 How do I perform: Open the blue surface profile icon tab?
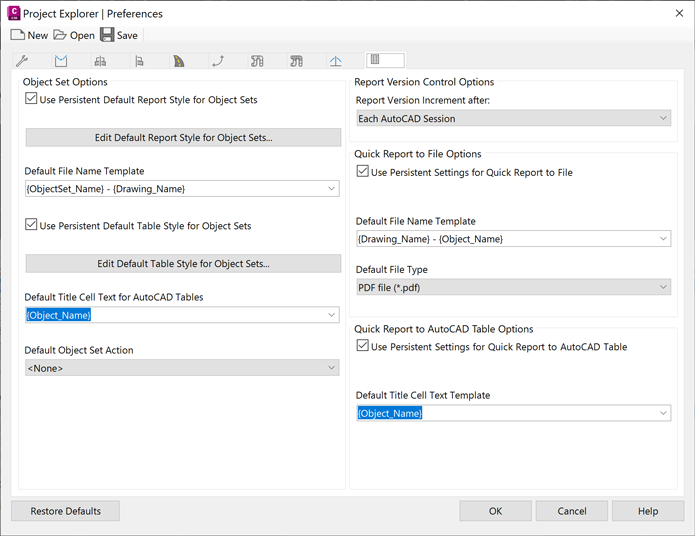click(x=336, y=61)
